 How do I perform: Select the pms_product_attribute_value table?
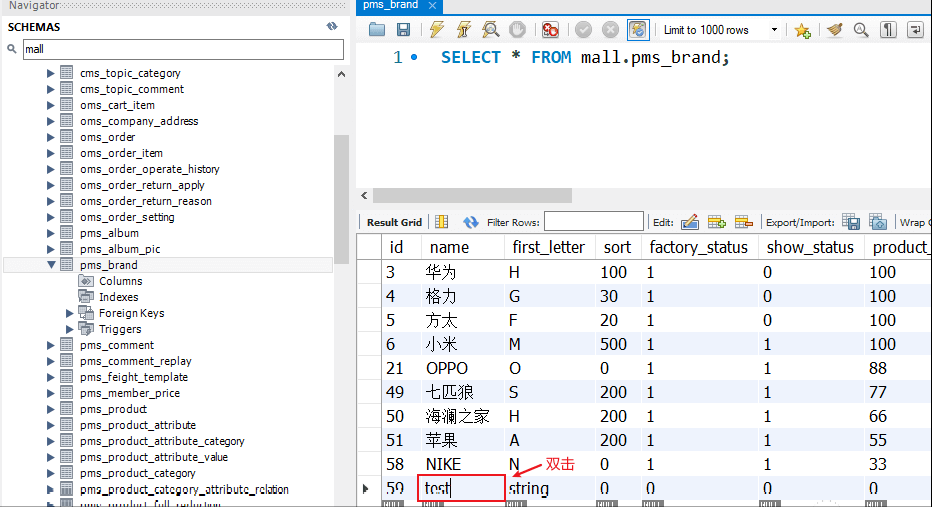click(153, 457)
